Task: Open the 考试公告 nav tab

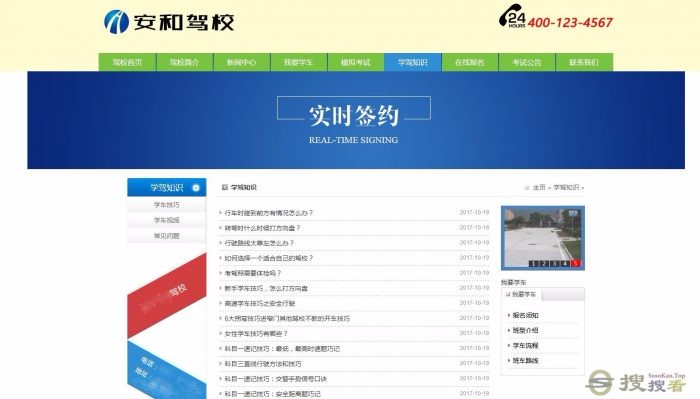Action: pyautogui.click(x=527, y=62)
